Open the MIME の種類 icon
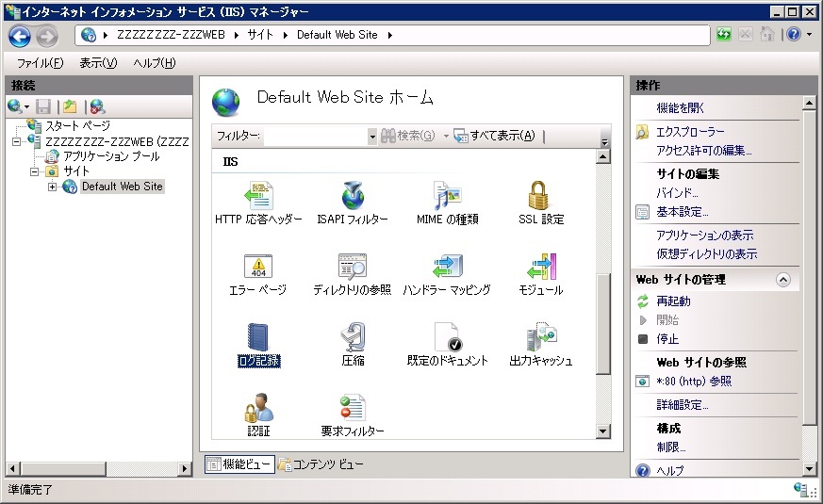 (x=446, y=196)
